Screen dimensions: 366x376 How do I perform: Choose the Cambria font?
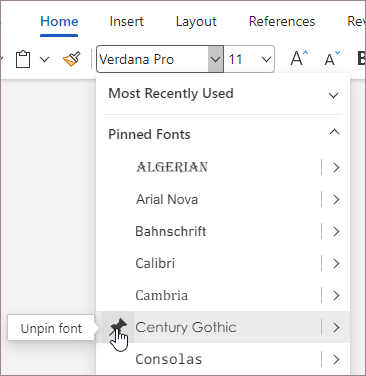[x=162, y=295]
